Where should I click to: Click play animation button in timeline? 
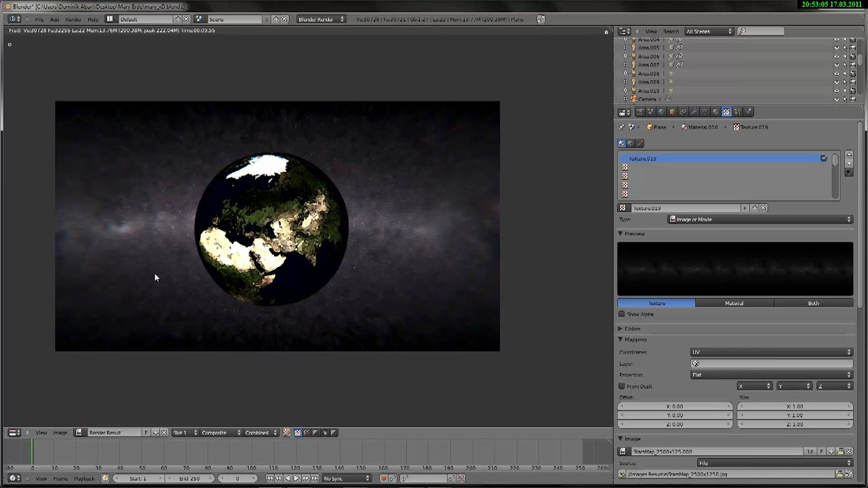point(296,478)
